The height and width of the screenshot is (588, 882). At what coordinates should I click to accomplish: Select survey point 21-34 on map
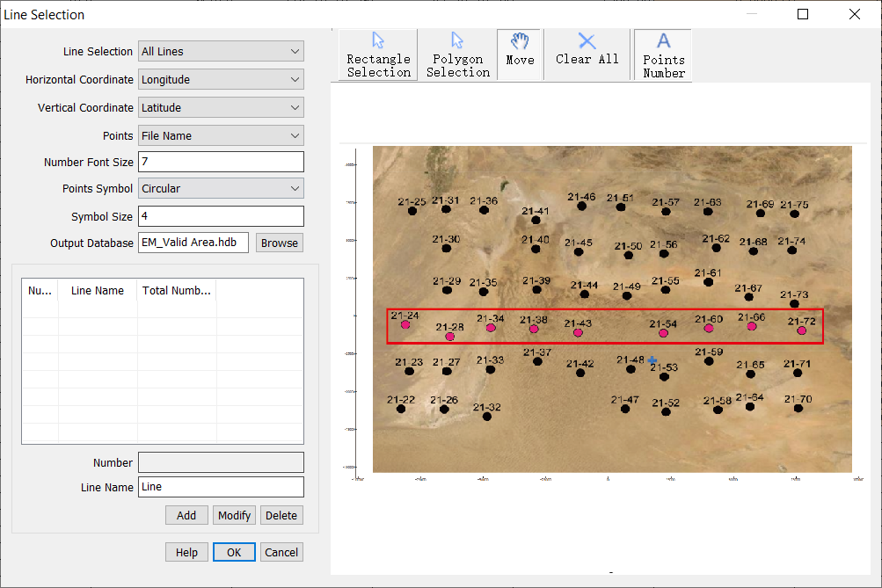(491, 328)
